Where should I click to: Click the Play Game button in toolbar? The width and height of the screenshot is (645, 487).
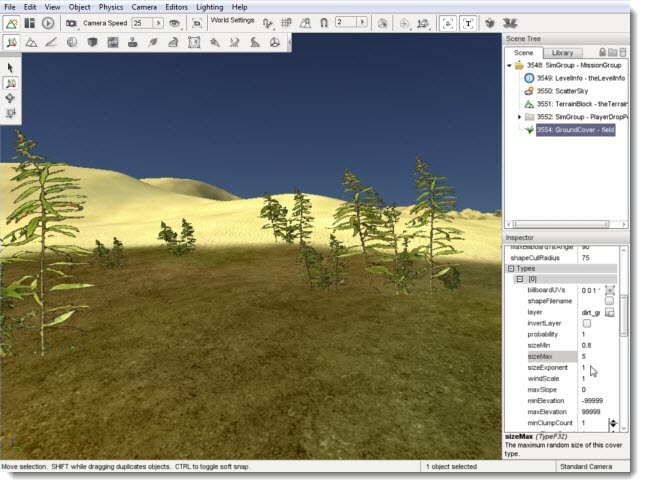[x=47, y=22]
